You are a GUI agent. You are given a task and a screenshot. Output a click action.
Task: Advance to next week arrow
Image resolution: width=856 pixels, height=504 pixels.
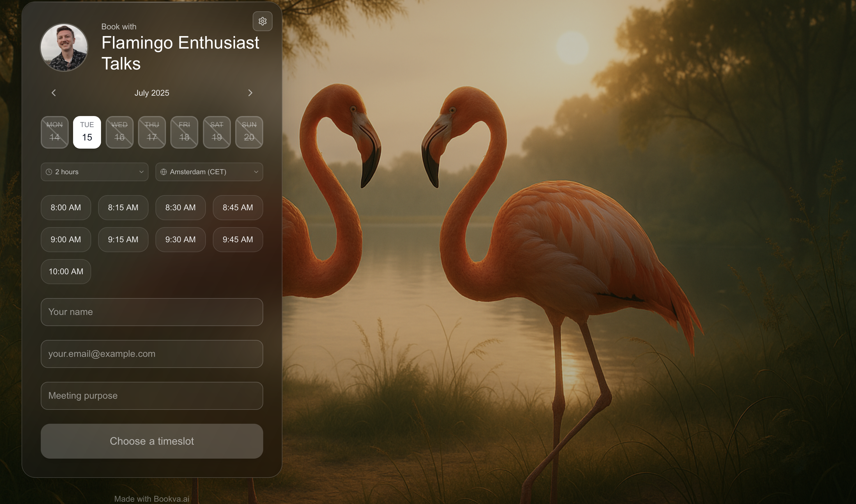tap(250, 93)
